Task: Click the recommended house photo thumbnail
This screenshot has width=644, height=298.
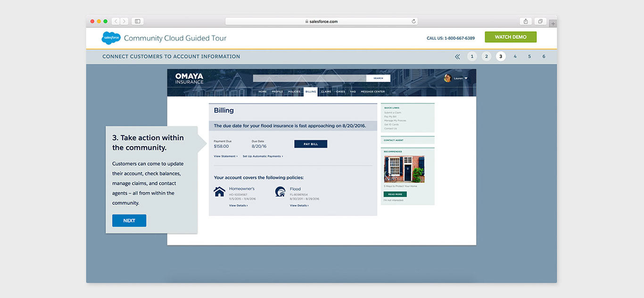Action: (x=404, y=169)
